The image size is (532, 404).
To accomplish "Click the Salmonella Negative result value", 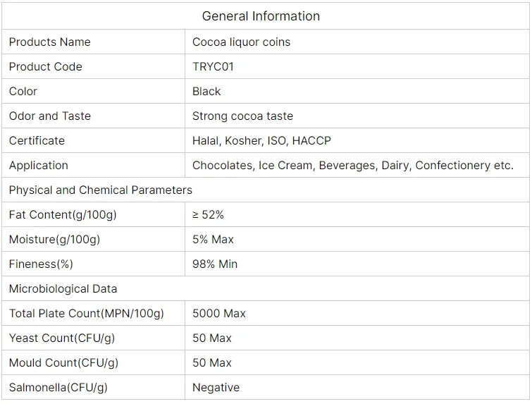I will [x=216, y=388].
